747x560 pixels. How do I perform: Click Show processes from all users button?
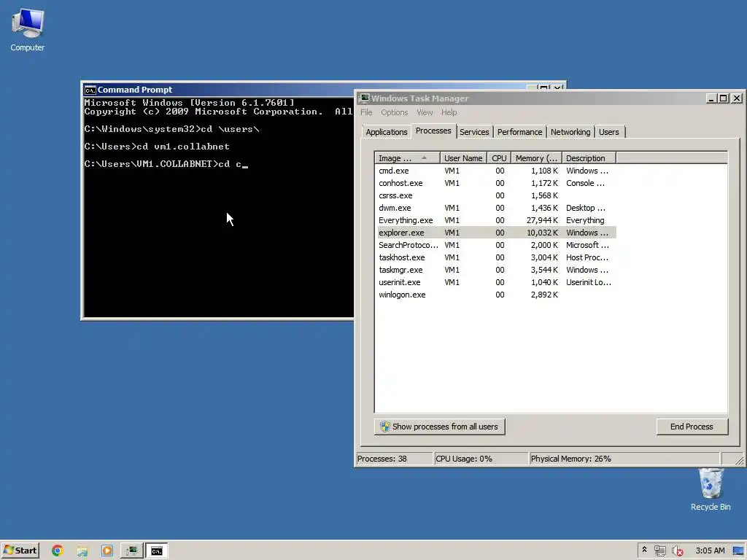click(439, 427)
